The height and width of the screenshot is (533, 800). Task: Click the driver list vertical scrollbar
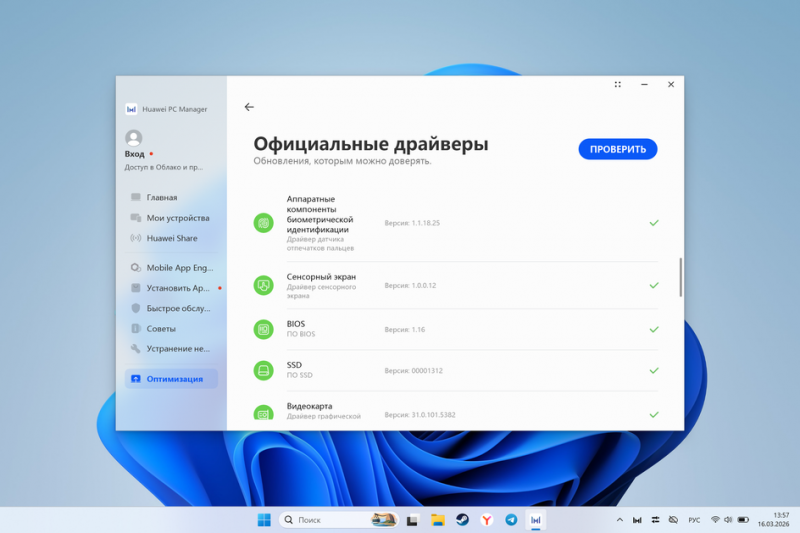tap(680, 277)
